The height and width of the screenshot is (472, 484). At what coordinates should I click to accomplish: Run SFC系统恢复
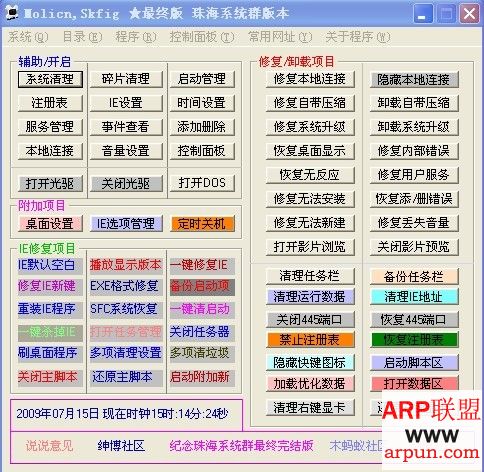tap(126, 309)
